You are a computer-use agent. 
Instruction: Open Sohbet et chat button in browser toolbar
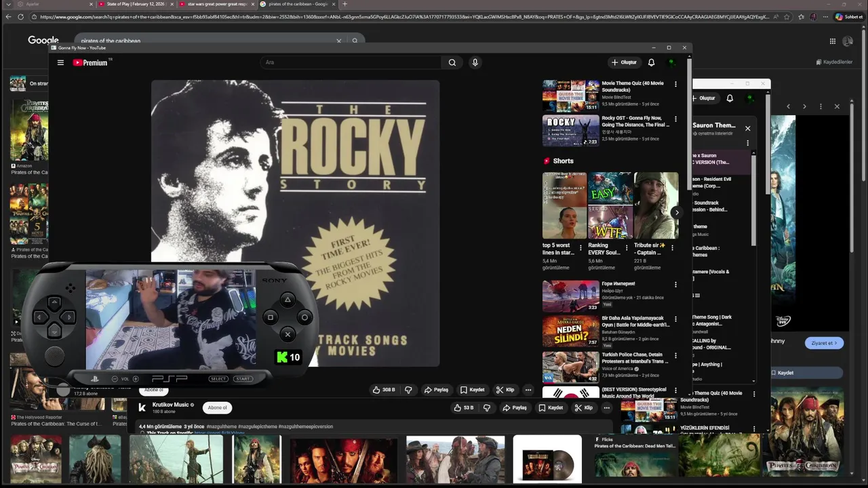(x=848, y=16)
